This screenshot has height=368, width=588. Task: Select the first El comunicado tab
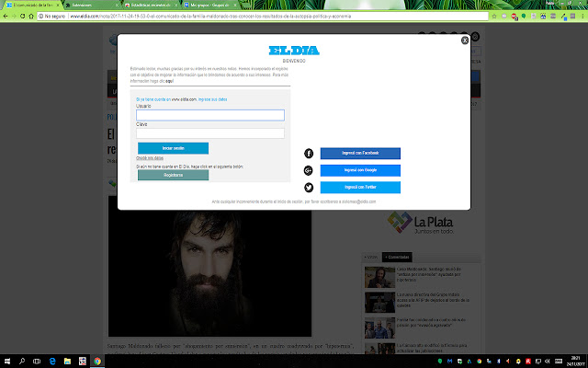(x=30, y=6)
